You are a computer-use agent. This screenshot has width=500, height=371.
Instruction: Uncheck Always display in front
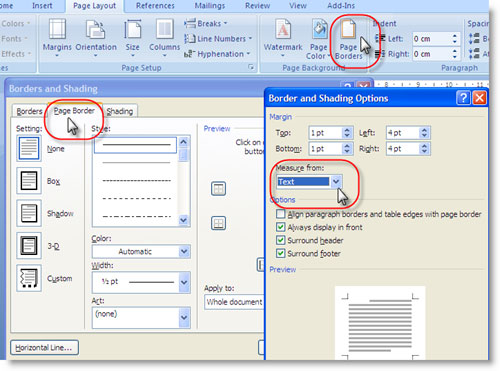pos(281,227)
